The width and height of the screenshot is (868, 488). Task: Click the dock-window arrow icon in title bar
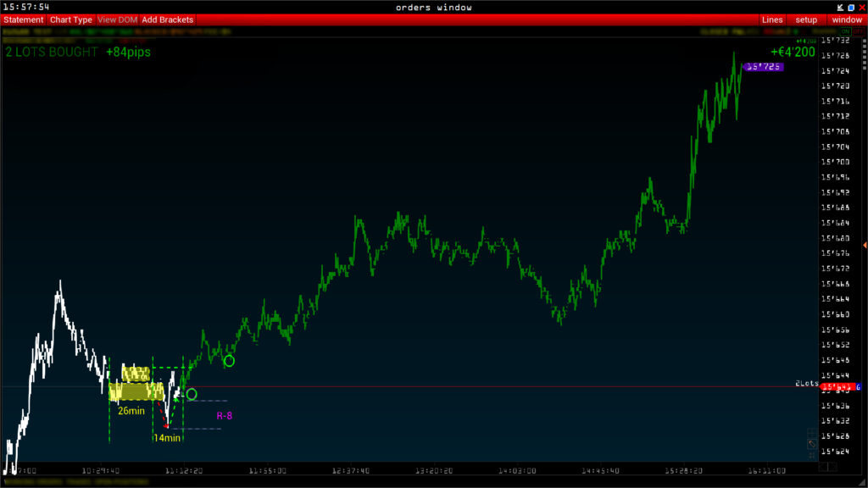point(839,7)
